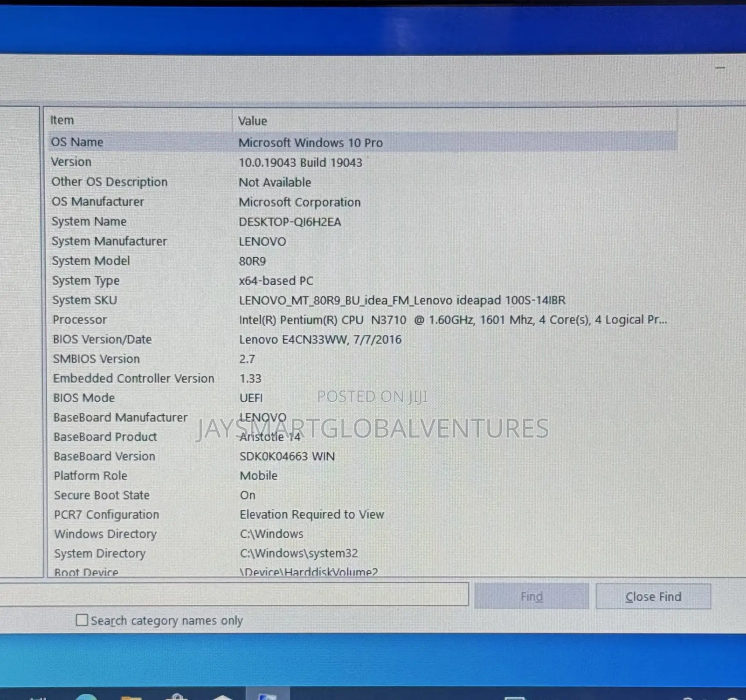Select the Windows Directory row

pyautogui.click(x=362, y=534)
